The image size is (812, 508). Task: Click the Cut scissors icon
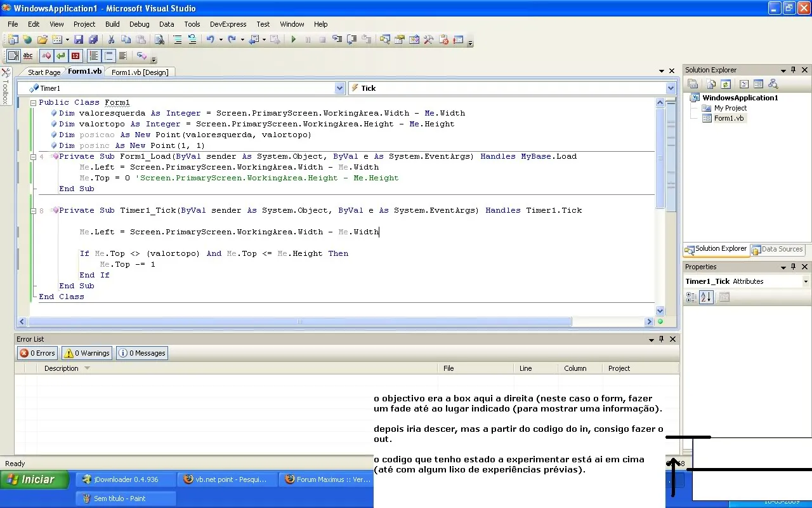pos(111,39)
